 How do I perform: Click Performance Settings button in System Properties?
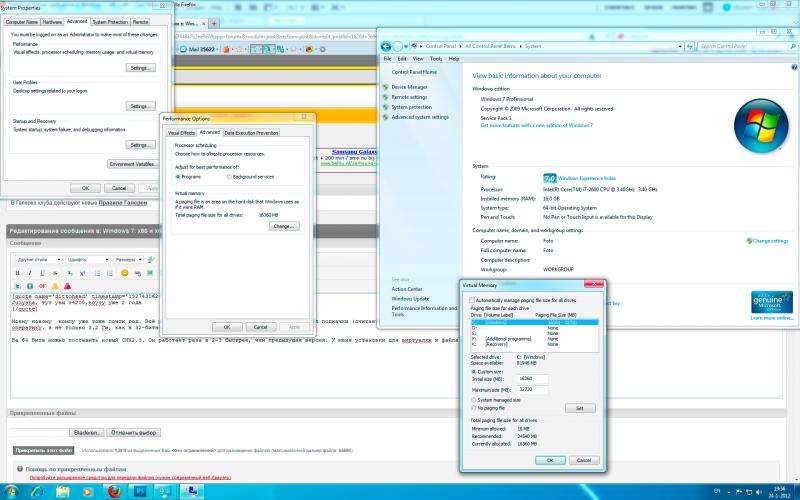(x=140, y=68)
